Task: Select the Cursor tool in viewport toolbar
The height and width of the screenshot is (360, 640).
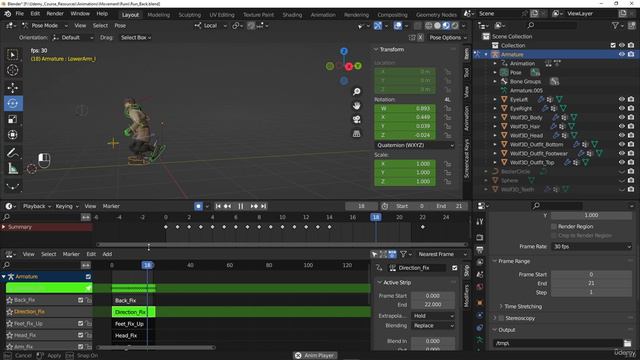Action: pos(13,70)
